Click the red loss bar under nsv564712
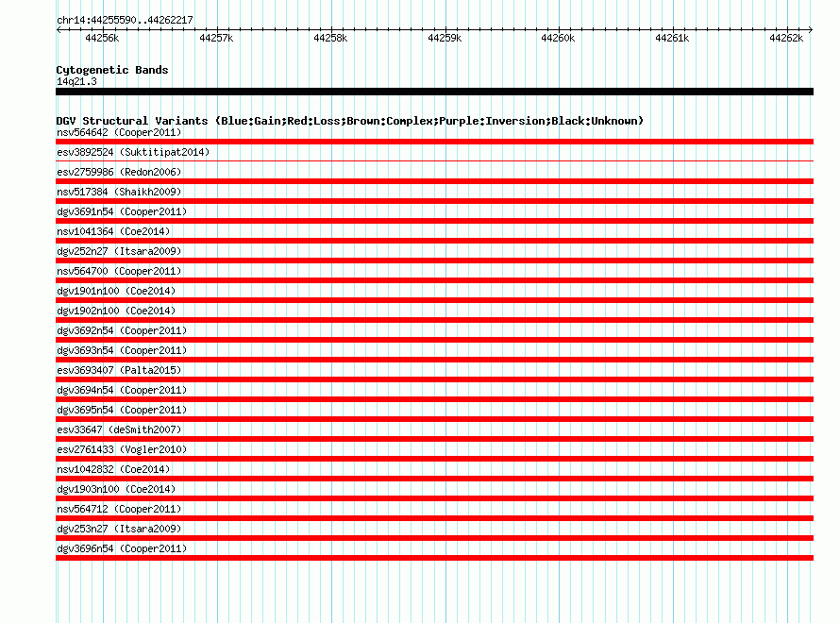The width and height of the screenshot is (840, 623). (434, 518)
